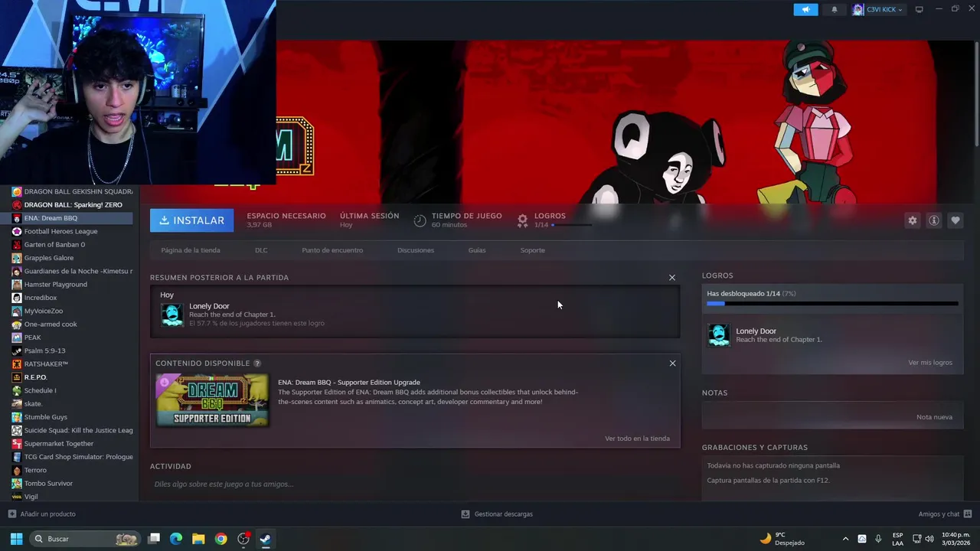Select Incredibox in library

(x=72, y=298)
